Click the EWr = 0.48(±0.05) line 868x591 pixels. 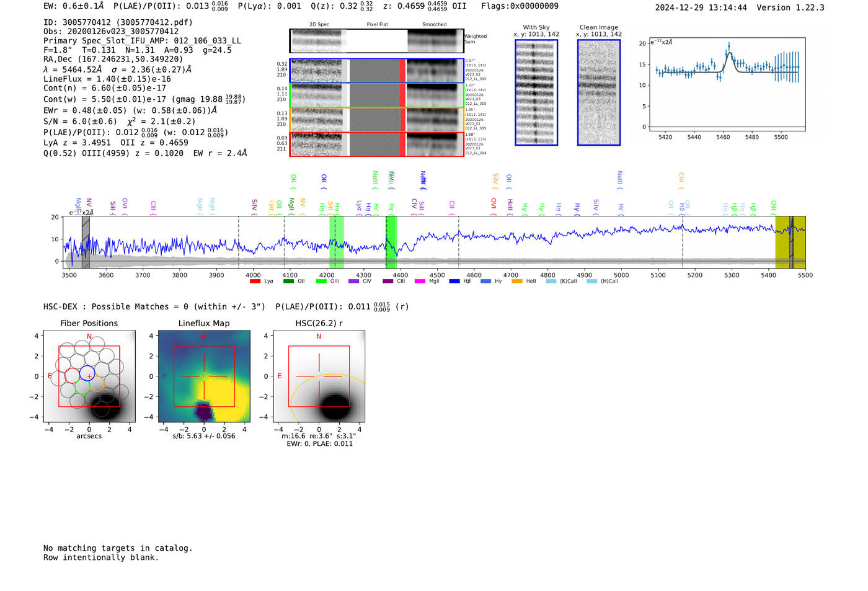(x=130, y=110)
